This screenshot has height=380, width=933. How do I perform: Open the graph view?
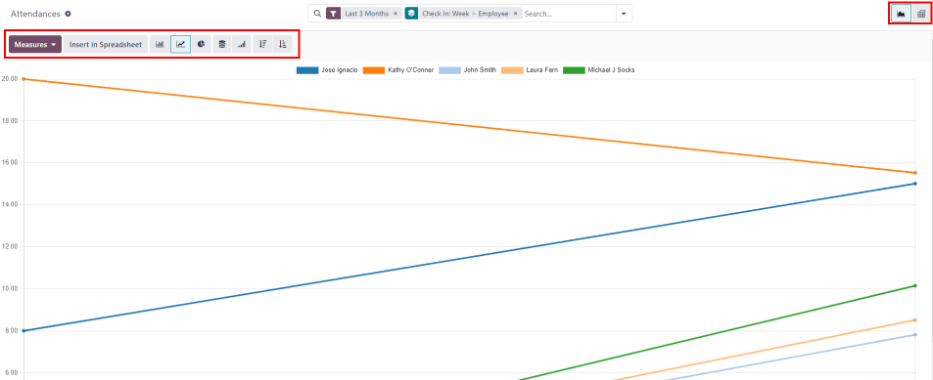coord(901,14)
